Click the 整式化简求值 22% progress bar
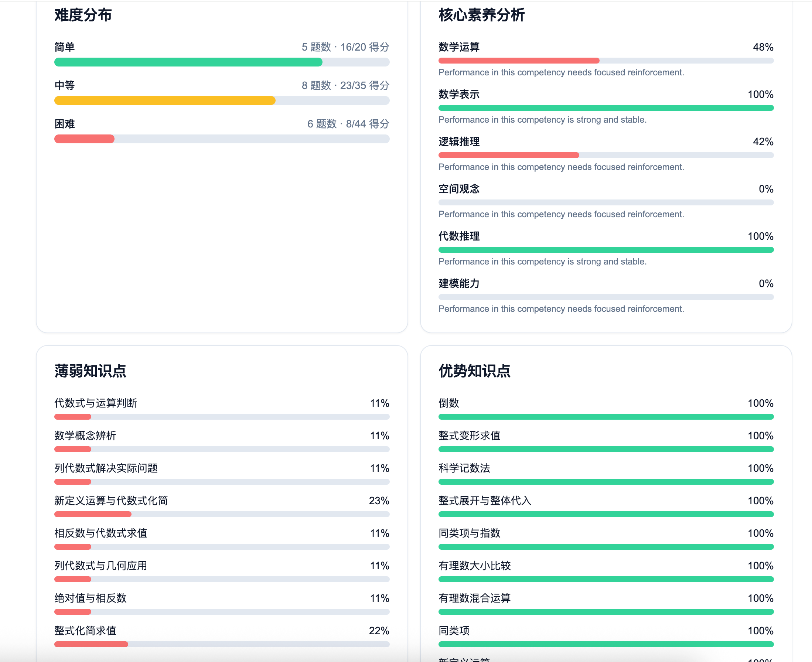 tap(222, 645)
